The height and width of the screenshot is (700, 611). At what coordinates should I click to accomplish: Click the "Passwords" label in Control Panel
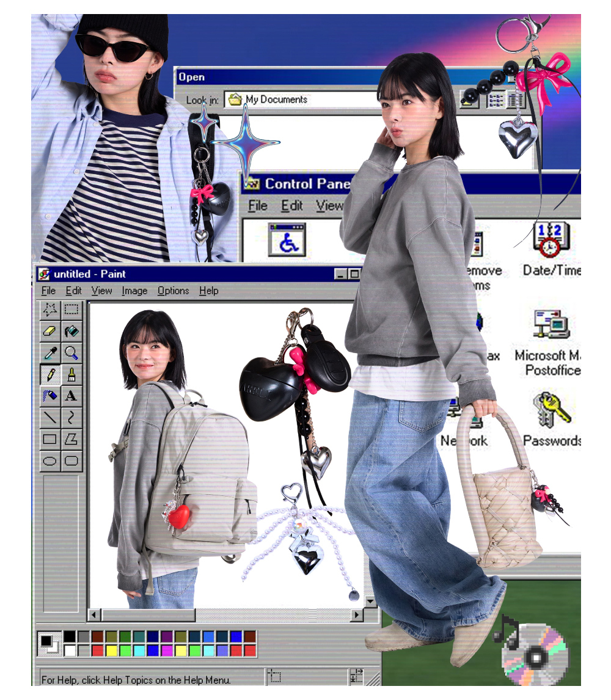pos(552,440)
